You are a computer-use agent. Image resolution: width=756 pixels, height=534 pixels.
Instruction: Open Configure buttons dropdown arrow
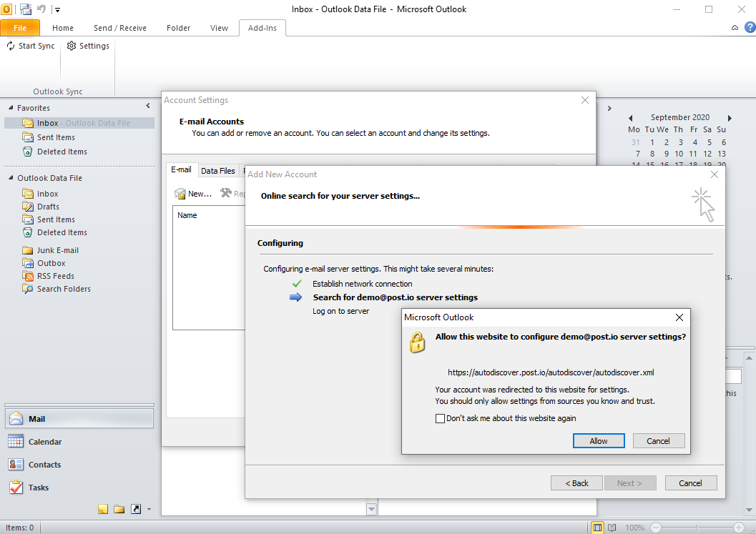[x=149, y=509]
